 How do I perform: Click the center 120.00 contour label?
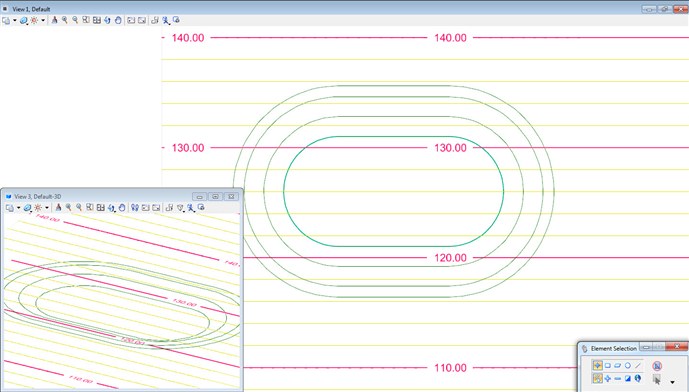(450, 258)
